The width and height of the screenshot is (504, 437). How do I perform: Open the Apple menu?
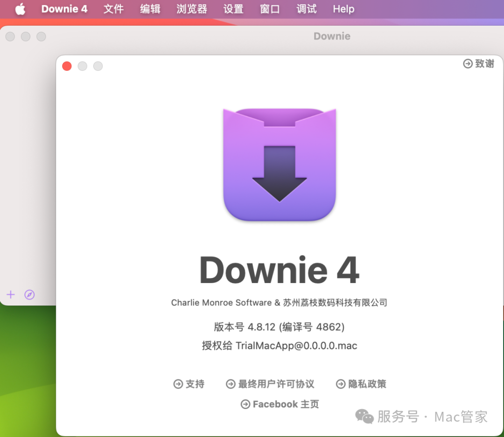(20, 9)
